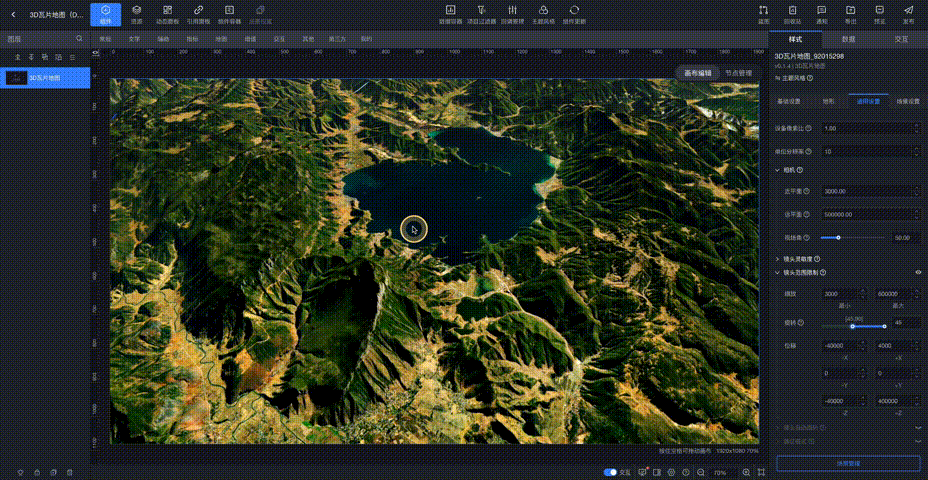The width and height of the screenshot is (928, 480).
Task: Click the 发布 publish icon
Action: [x=908, y=12]
